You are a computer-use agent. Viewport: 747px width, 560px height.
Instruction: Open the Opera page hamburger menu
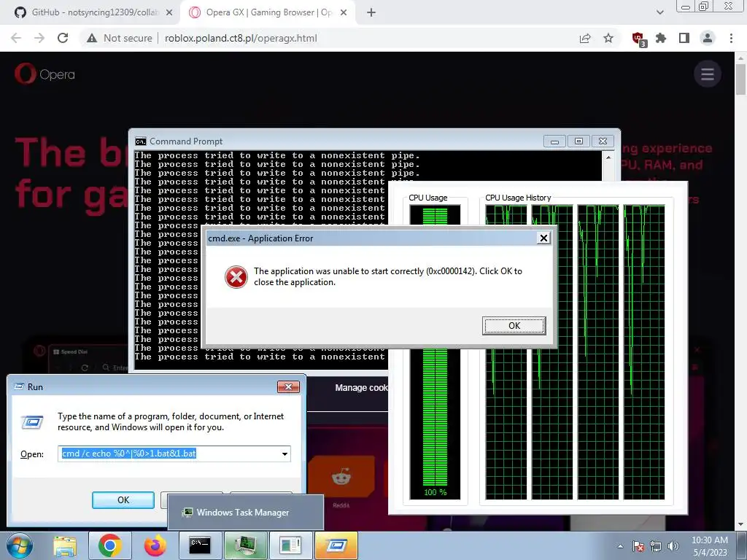tap(708, 74)
